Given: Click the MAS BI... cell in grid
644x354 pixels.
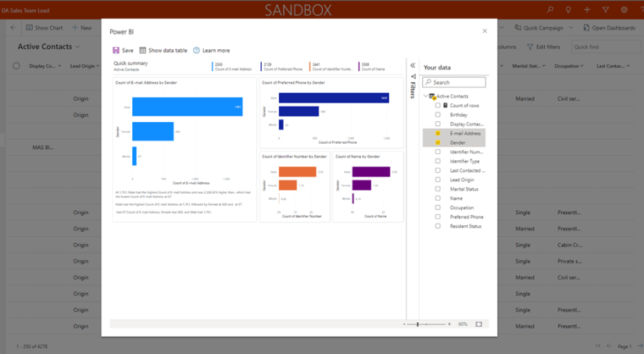Looking at the screenshot, I should tap(43, 148).
